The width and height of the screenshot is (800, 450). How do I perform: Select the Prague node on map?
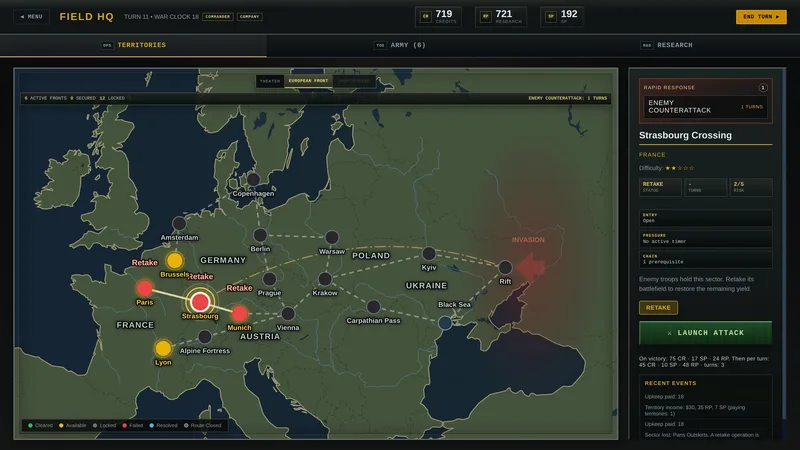269,279
